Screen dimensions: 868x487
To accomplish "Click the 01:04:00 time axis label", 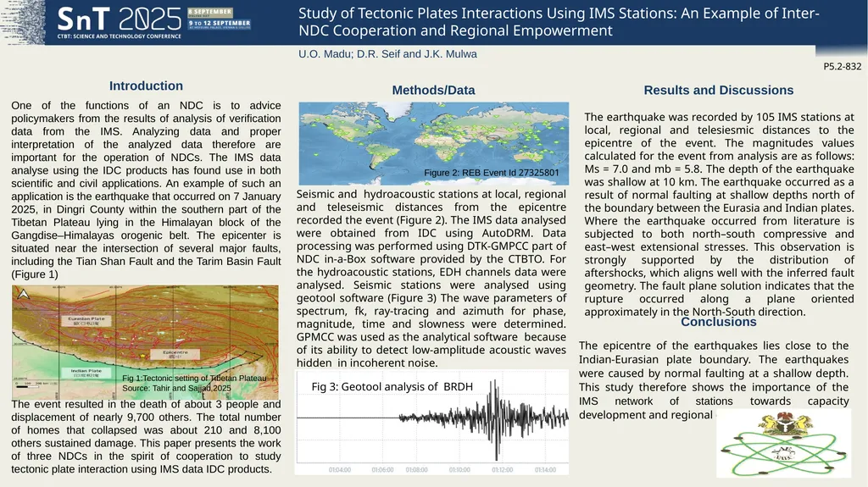I will click(x=339, y=470).
